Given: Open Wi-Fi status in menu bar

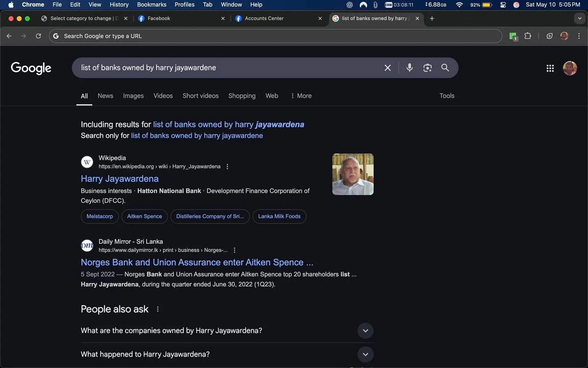Looking at the screenshot, I should pos(459,5).
